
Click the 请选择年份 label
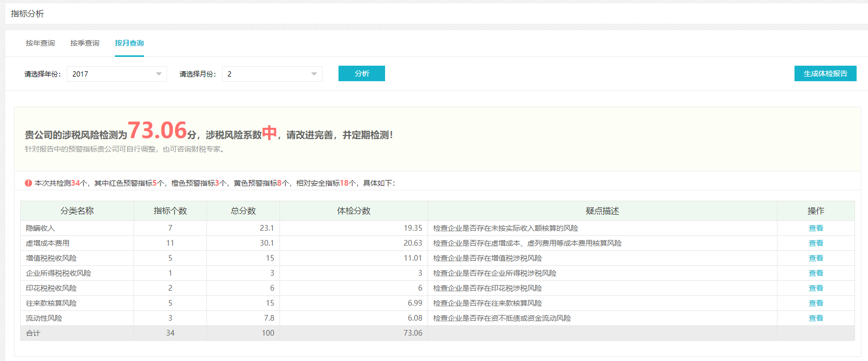click(x=42, y=74)
